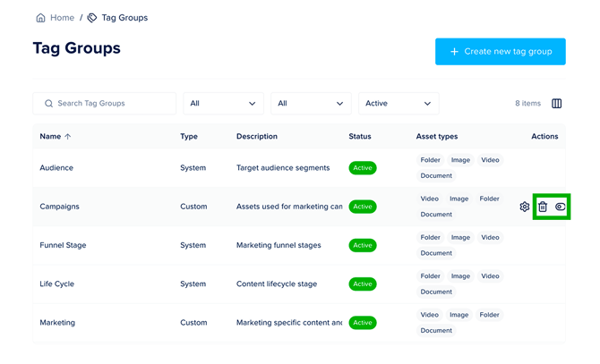
Task: Click Active status badge in Life Cycle row
Action: pyautogui.click(x=363, y=284)
